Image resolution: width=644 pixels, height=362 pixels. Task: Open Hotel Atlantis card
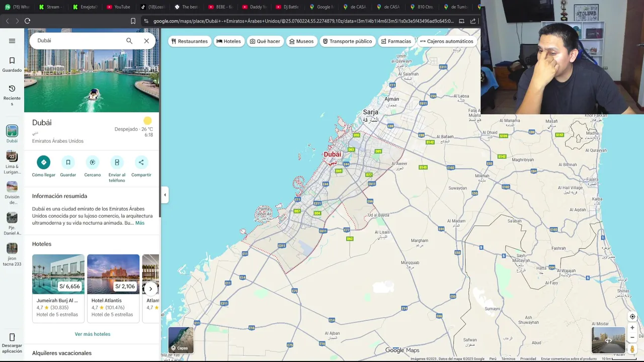coord(113,288)
